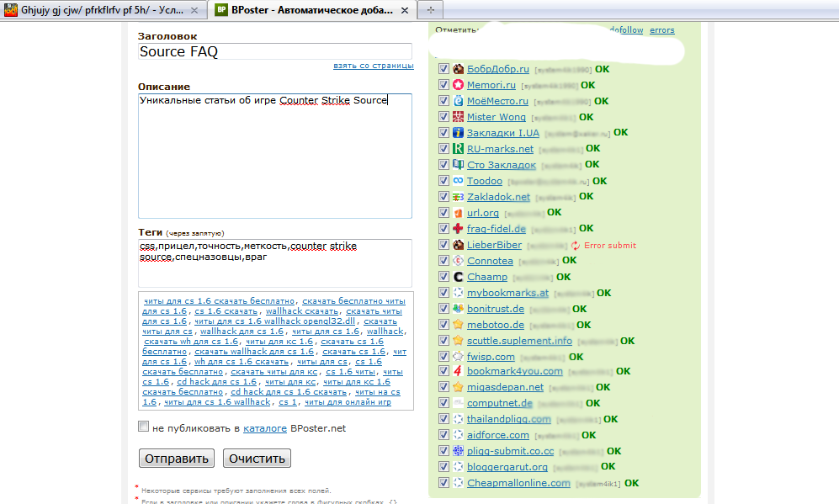Add tag 'cs 1.6 читы'
The image size is (839, 504).
tap(350, 371)
